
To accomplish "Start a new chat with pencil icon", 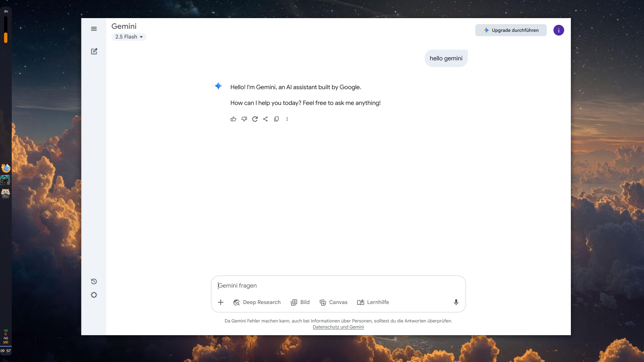I will [x=94, y=51].
